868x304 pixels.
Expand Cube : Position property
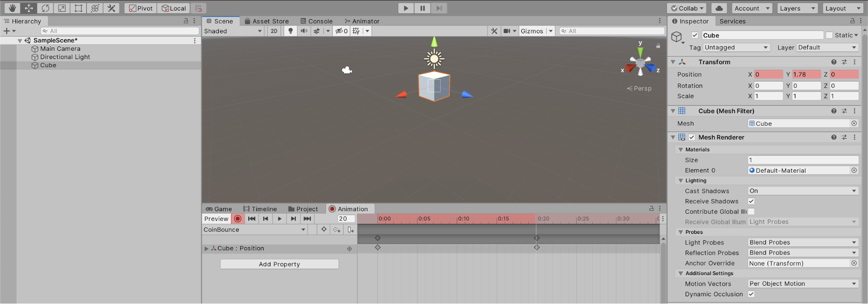pos(207,248)
